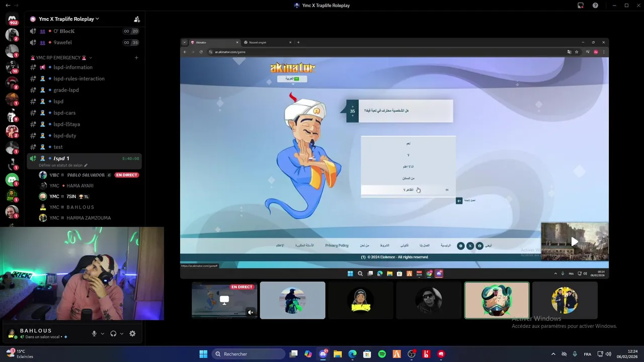Click Akinator's back arrow under answers

point(459,201)
